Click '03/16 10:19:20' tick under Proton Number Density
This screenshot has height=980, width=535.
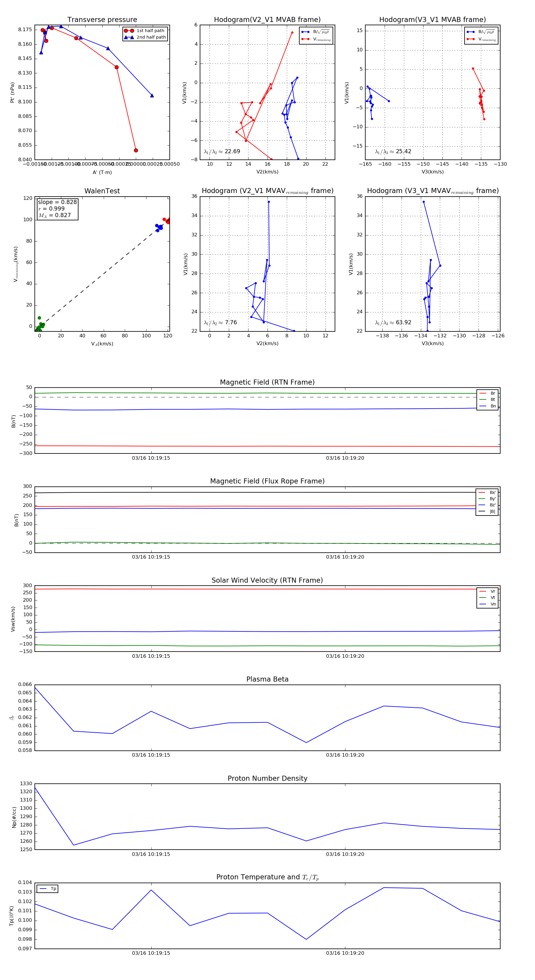pyautogui.click(x=345, y=854)
